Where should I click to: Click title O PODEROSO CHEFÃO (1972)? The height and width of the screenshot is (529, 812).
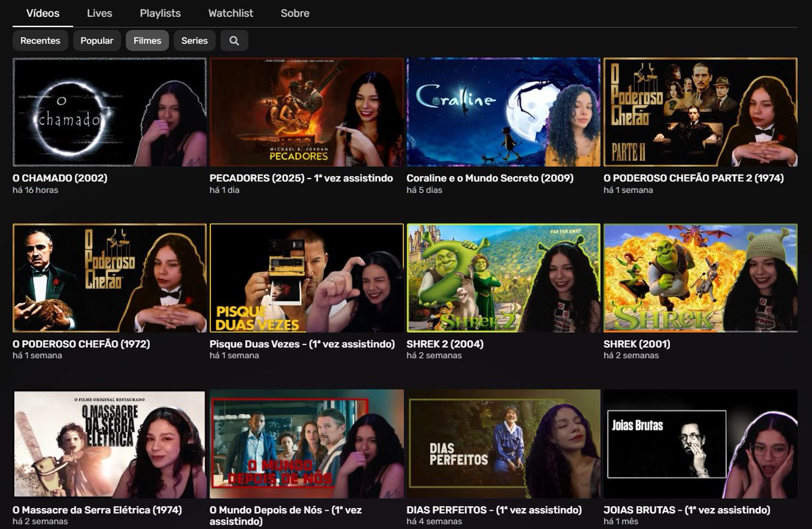coord(81,344)
